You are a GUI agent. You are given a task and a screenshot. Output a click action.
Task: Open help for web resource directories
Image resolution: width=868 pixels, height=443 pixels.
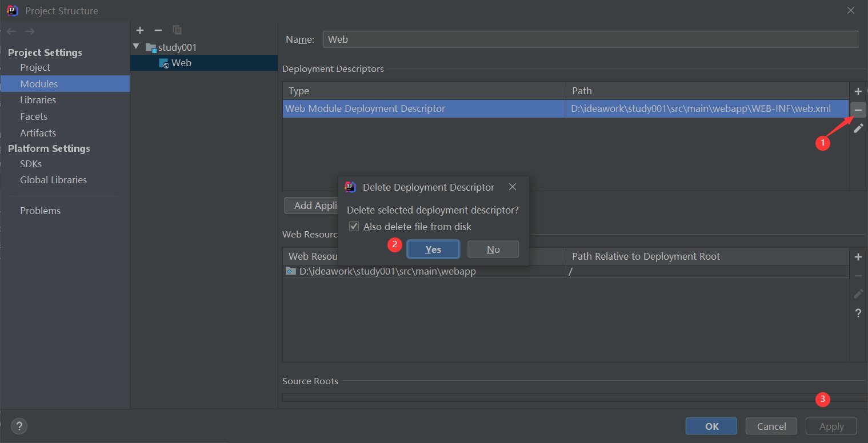coord(858,313)
